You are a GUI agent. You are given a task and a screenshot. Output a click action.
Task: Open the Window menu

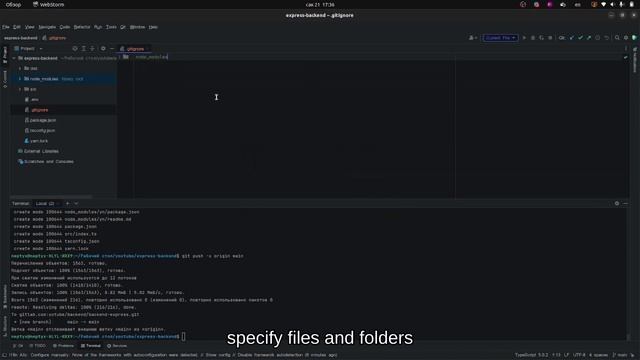(x=137, y=27)
